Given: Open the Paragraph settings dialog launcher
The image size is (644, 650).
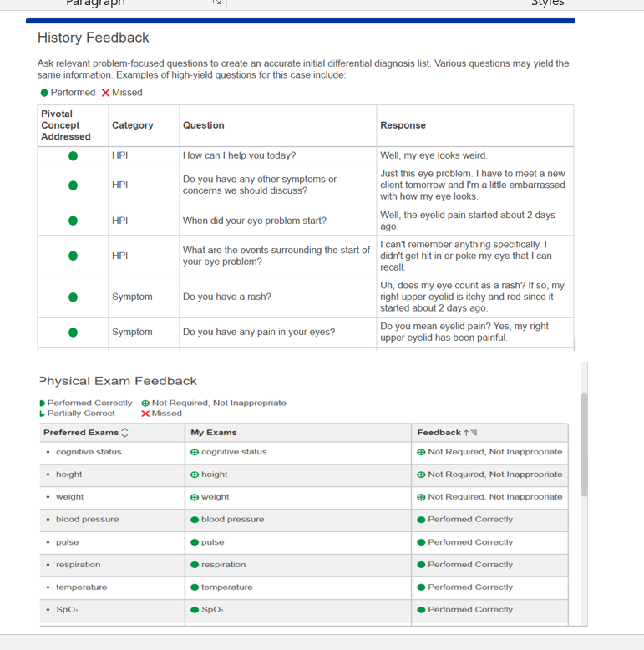Looking at the screenshot, I should pos(216,3).
